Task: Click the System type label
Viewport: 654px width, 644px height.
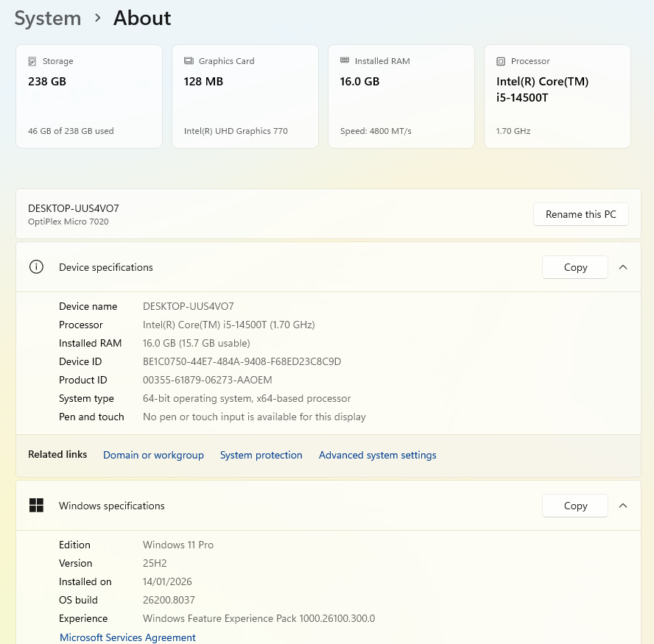Action: click(86, 398)
